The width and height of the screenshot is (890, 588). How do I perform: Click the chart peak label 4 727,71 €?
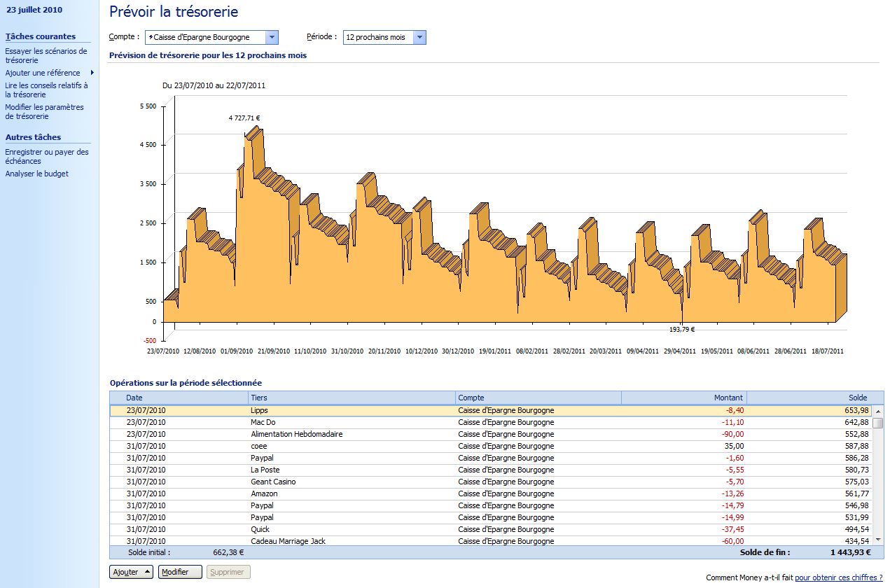click(x=244, y=118)
